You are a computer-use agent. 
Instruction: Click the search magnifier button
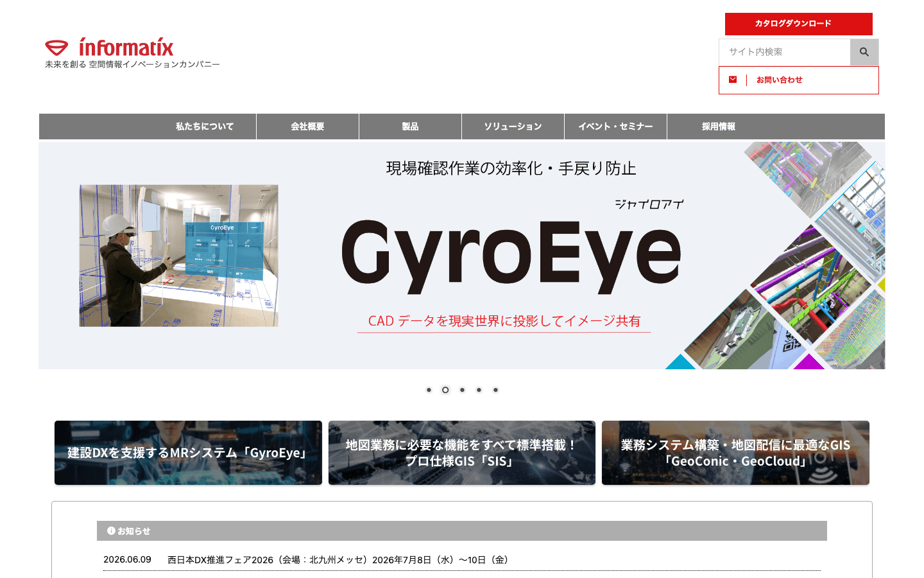tap(864, 52)
